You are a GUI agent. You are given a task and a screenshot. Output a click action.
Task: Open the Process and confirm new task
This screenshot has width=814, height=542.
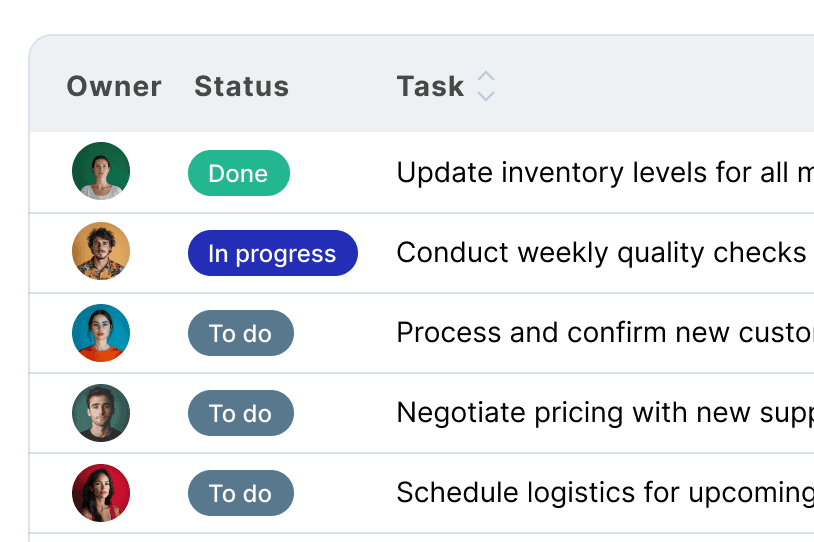[605, 333]
